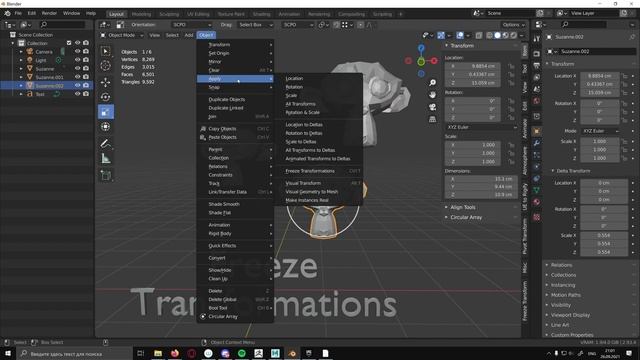
Task: Open the File menu
Action: coord(18,13)
